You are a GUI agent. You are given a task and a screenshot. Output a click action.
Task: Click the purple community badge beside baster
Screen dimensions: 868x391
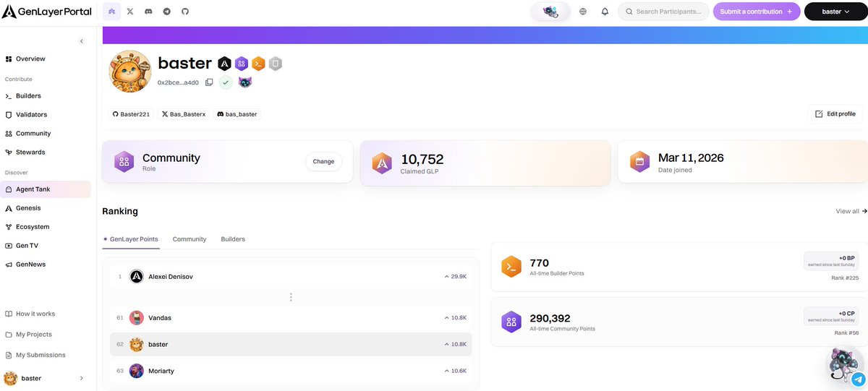click(x=242, y=64)
